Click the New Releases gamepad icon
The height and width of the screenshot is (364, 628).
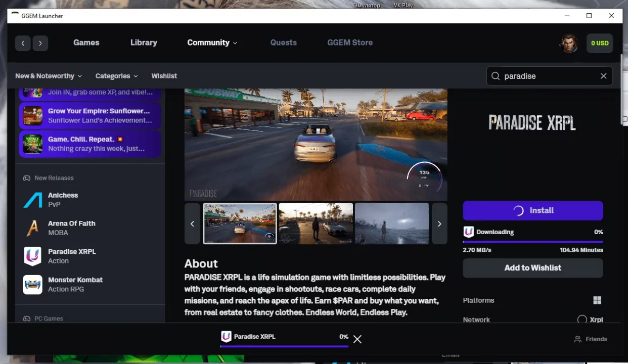click(27, 178)
